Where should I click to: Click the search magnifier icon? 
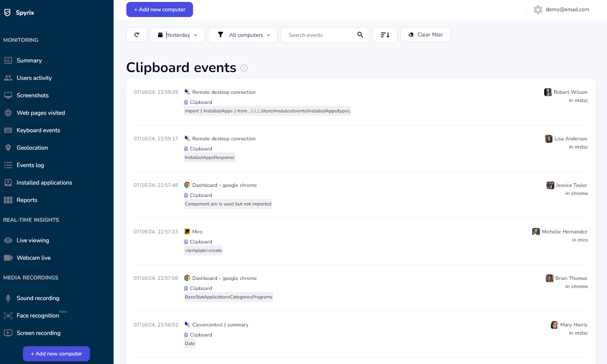point(360,35)
